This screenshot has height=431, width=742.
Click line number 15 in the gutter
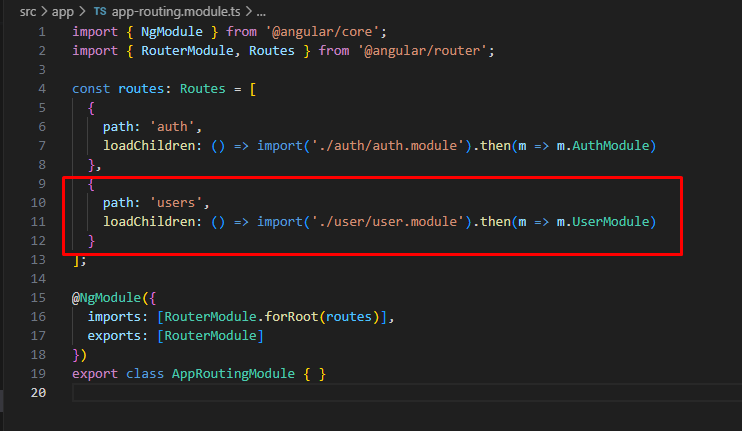coord(39,298)
